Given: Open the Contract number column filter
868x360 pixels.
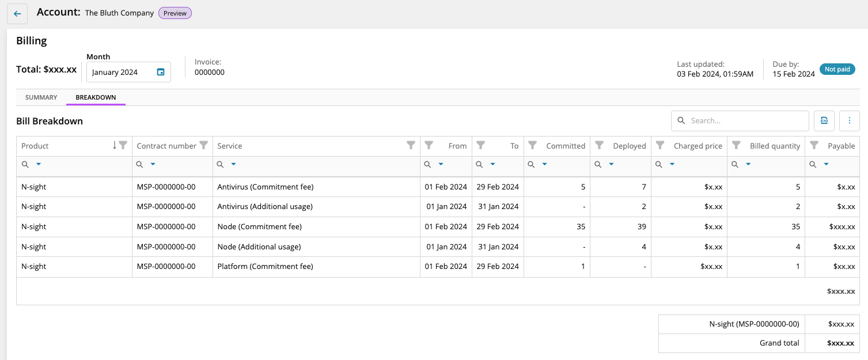Looking at the screenshot, I should (x=203, y=146).
